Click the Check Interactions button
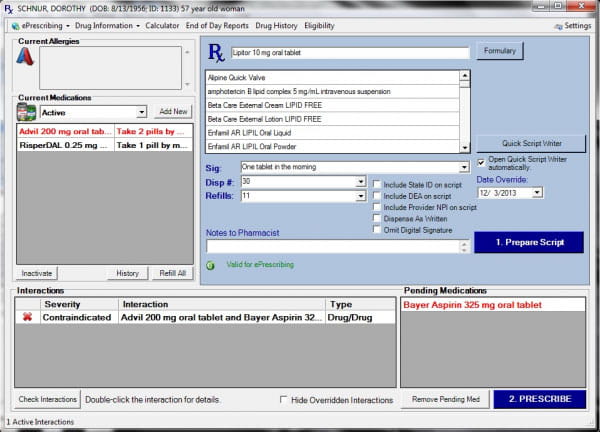 click(x=47, y=399)
